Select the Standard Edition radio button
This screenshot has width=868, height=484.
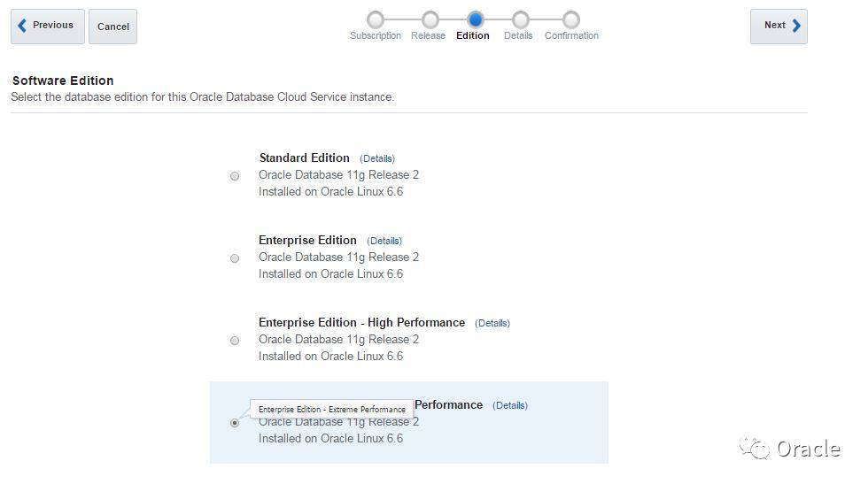[x=235, y=176]
